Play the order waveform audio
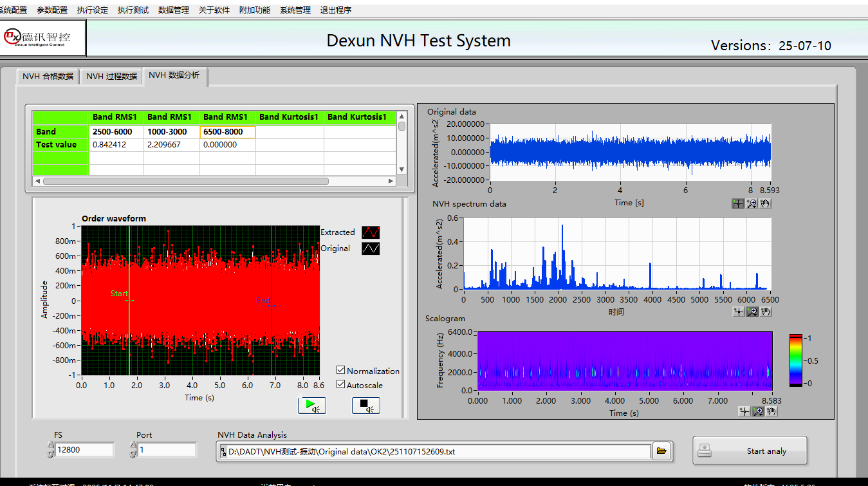Screen dimensions: 868x486 (x=311, y=406)
